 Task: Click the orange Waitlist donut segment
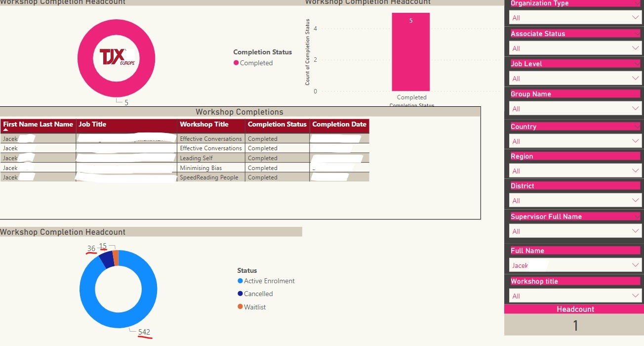pyautogui.click(x=116, y=258)
